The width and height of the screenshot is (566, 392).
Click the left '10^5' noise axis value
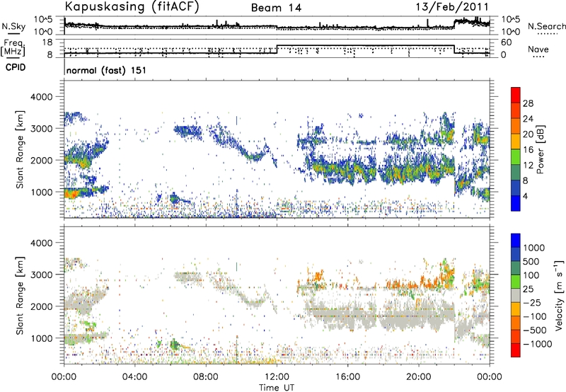pyautogui.click(x=43, y=20)
